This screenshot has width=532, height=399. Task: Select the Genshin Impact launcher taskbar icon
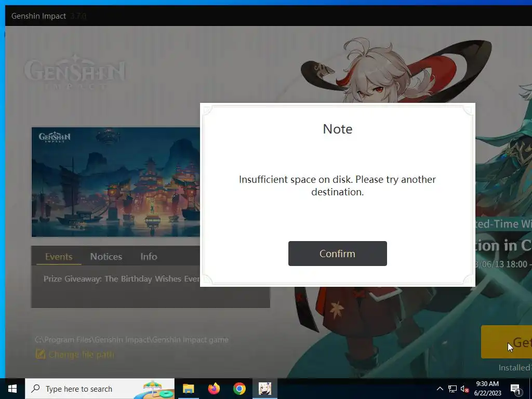click(x=264, y=389)
